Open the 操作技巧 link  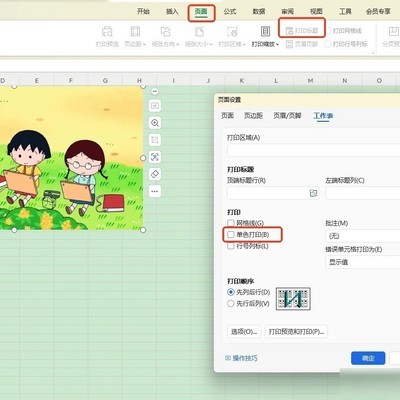(x=245, y=358)
